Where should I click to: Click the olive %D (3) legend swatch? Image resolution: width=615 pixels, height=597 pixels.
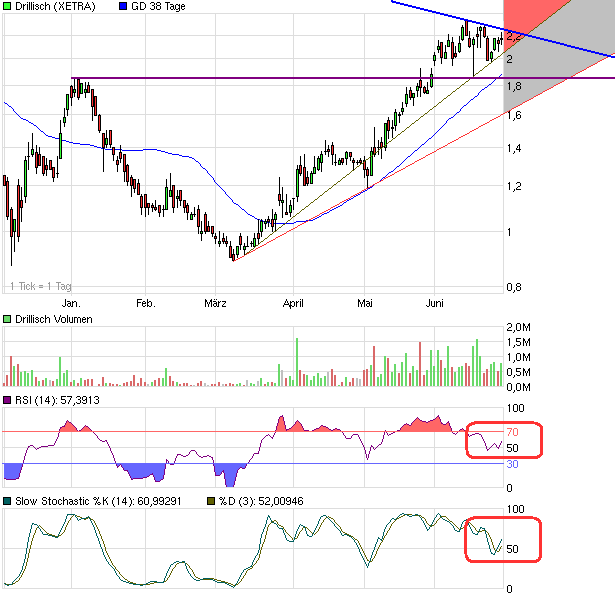tap(211, 501)
